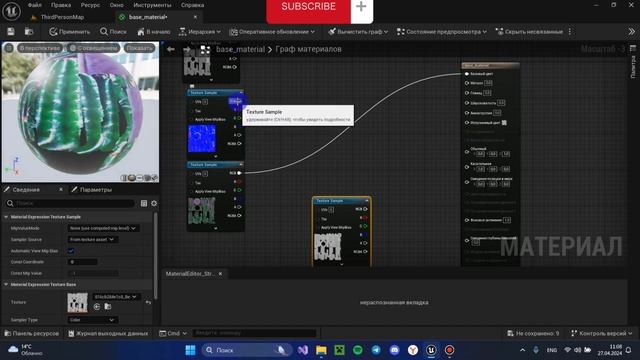Expand the toolbar double-chevron

(x=631, y=31)
